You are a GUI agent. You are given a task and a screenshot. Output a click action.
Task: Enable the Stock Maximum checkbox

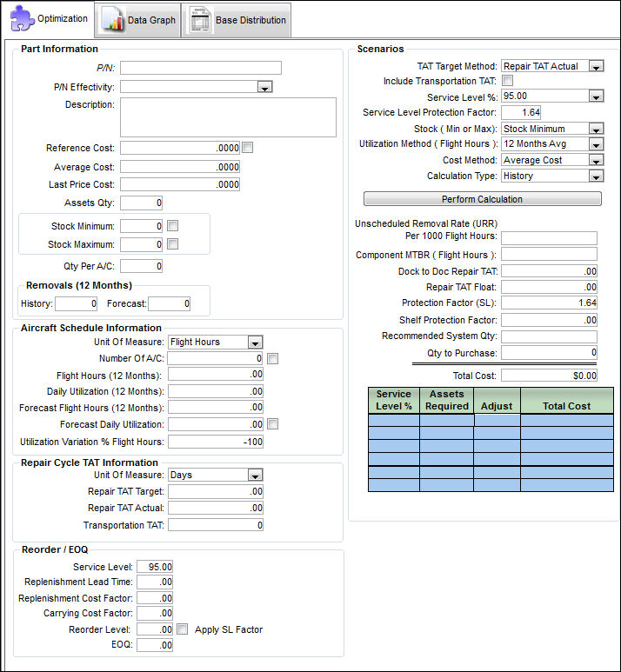(172, 244)
